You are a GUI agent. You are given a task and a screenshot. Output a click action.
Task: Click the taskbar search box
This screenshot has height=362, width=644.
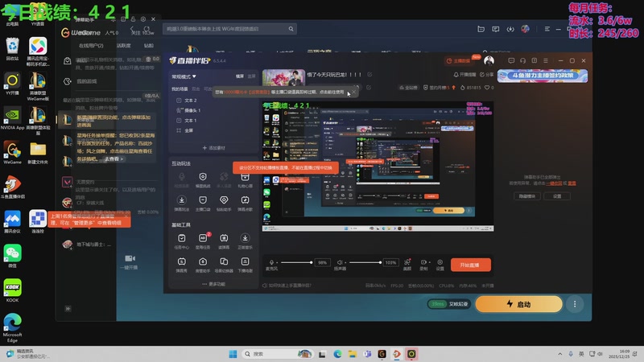277,354
